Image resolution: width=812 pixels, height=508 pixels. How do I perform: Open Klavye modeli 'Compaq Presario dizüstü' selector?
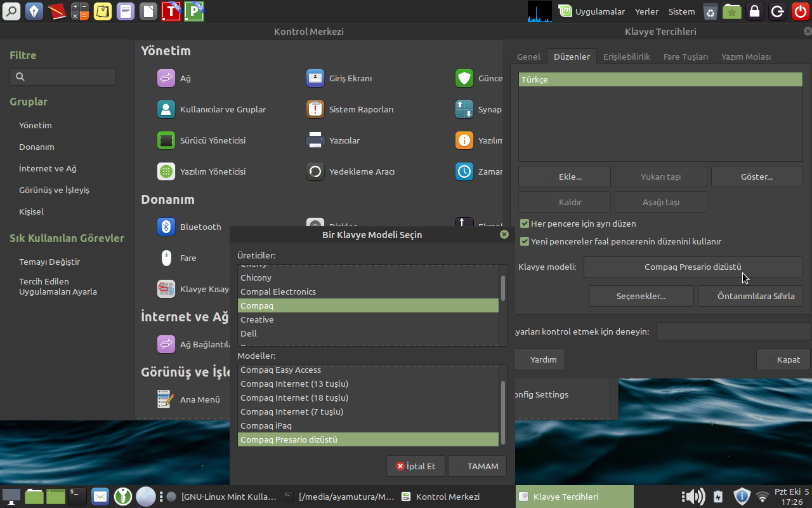[x=693, y=267]
